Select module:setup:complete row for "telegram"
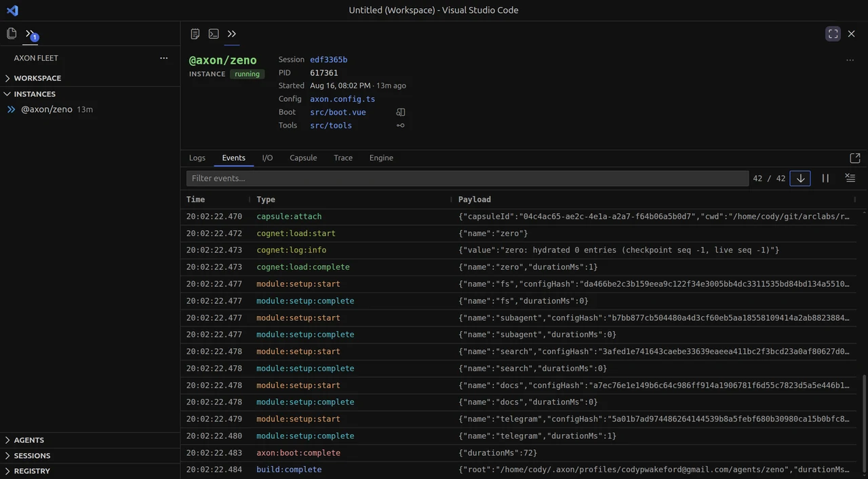 (x=520, y=436)
